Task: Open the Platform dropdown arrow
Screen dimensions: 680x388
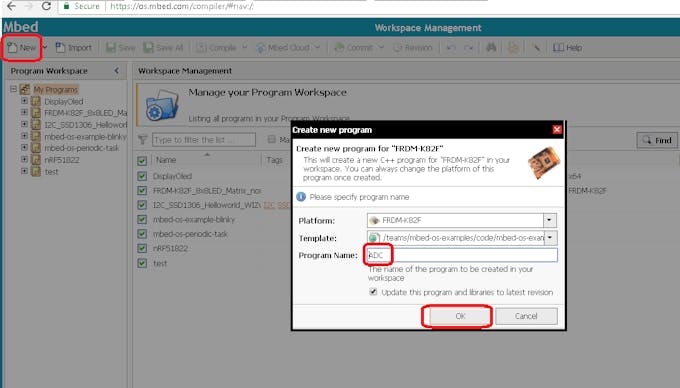Action: [549, 220]
